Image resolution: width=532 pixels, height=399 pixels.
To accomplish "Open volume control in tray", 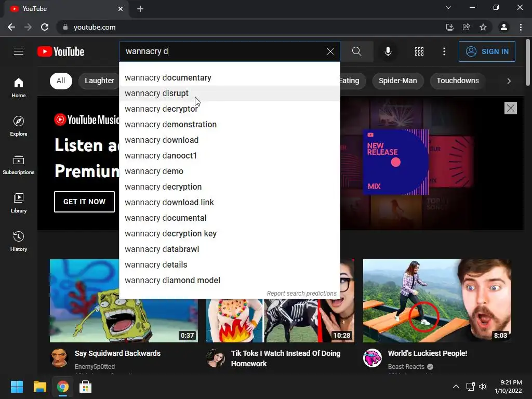I will click(483, 387).
